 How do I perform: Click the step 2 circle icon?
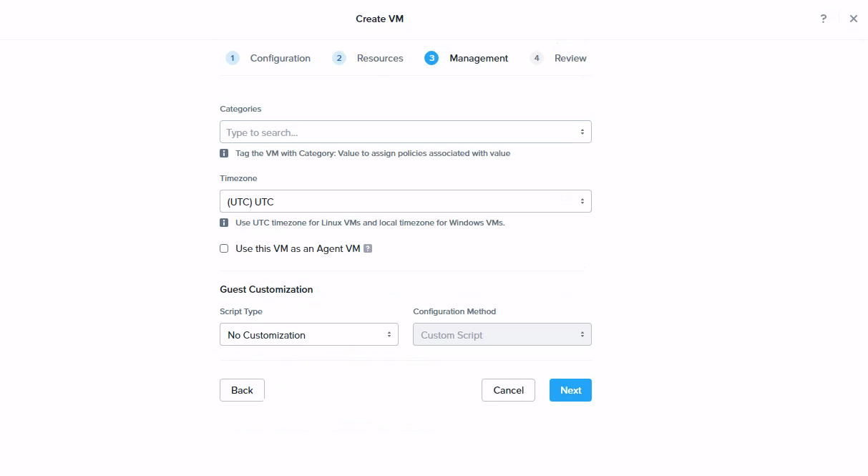point(339,59)
